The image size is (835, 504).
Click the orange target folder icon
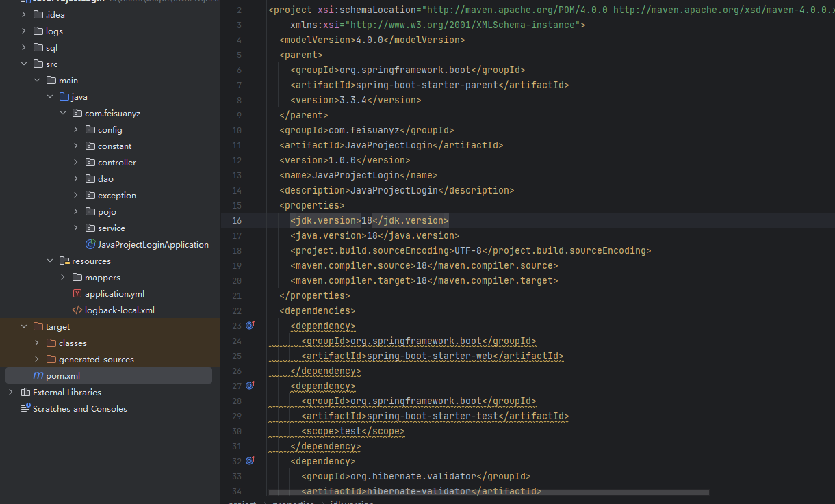(38, 326)
